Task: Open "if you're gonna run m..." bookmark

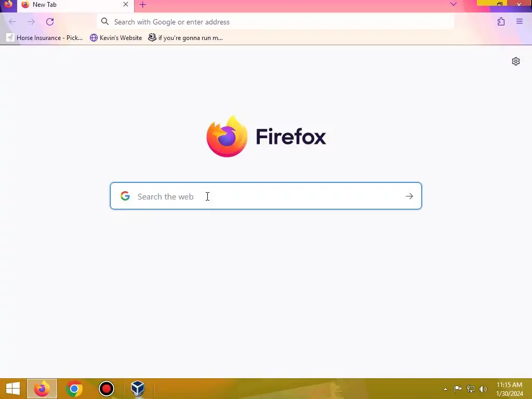Action: click(185, 37)
